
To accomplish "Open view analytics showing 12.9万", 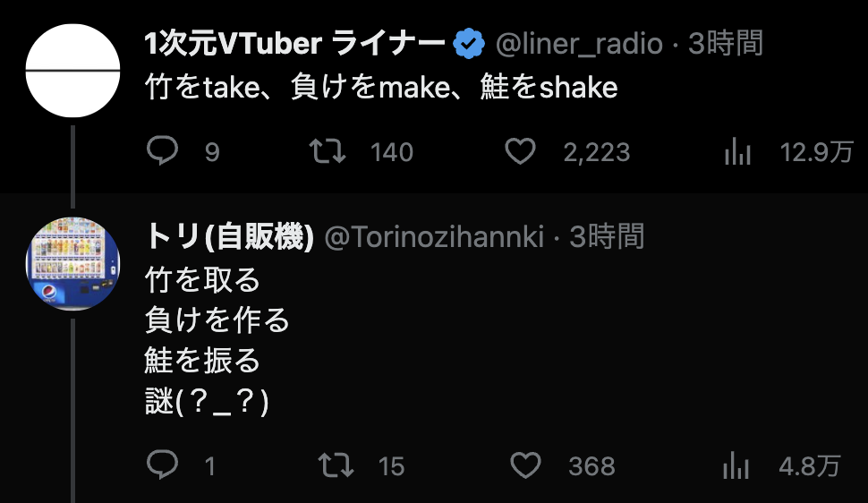I will click(737, 152).
